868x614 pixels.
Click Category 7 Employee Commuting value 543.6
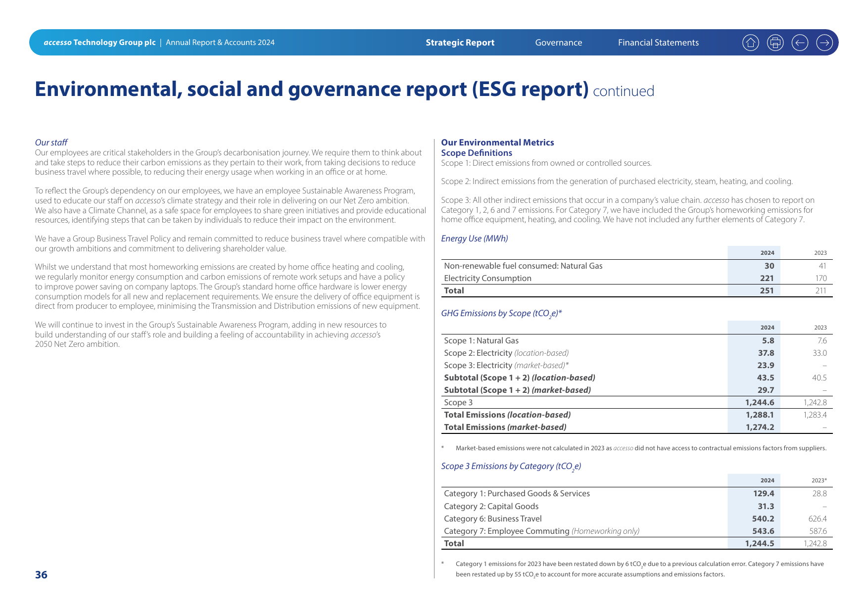(763, 531)
